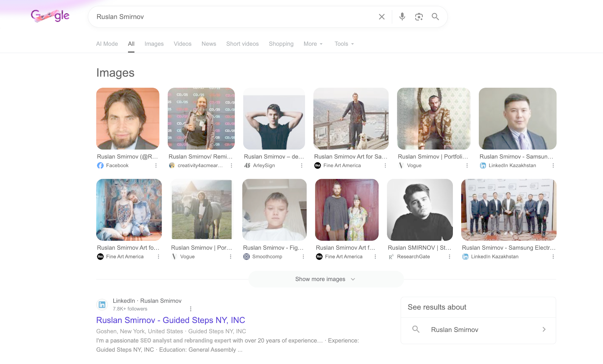Open the Tools dropdown
603x364 pixels.
(343, 44)
